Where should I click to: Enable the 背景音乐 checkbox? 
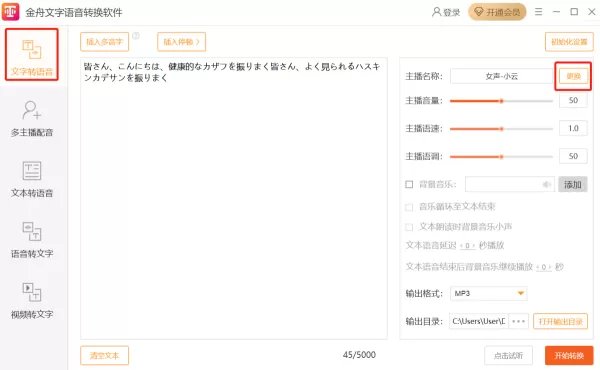(409, 184)
